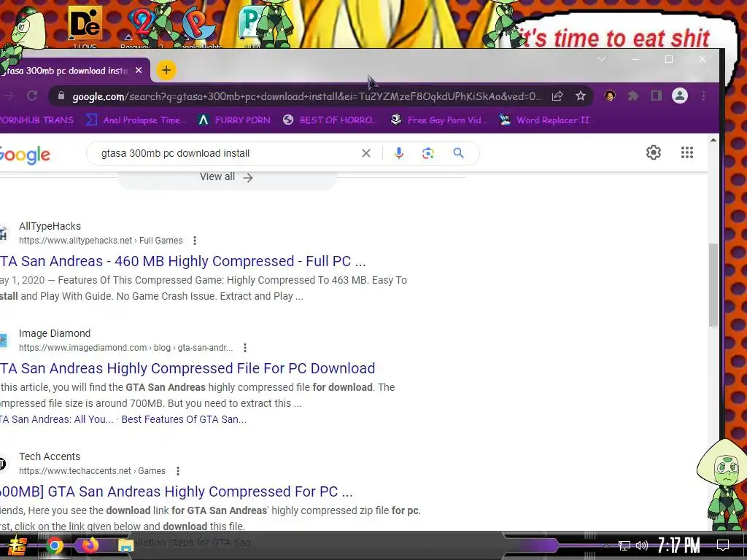Viewport: 747px width, 560px height.
Task: Click the network icon in system tray
Action: tap(624, 545)
